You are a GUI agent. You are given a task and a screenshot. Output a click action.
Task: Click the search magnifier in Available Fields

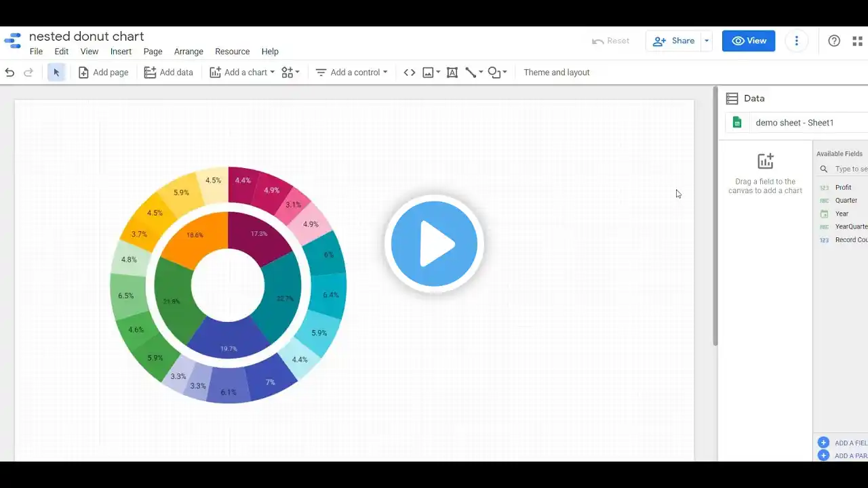(824, 169)
